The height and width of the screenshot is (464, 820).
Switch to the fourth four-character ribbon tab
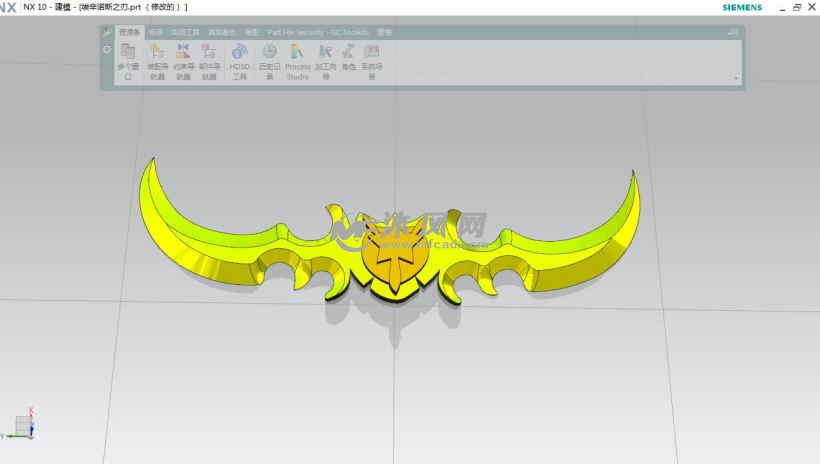coord(222,32)
